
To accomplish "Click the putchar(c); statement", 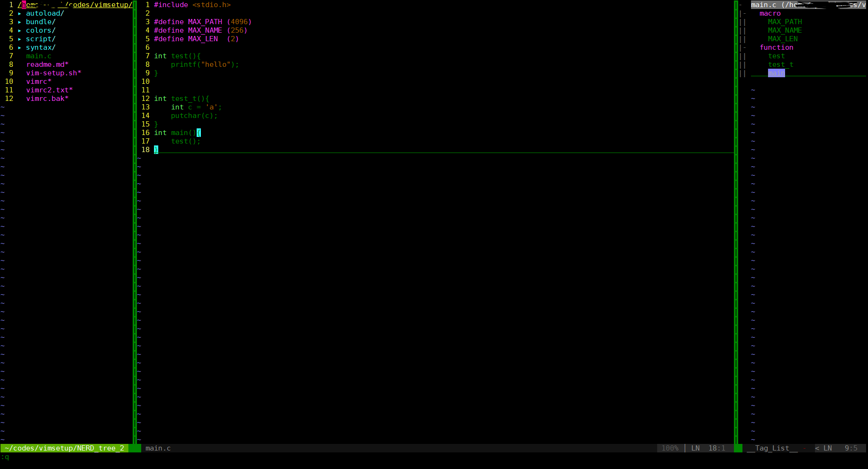I will pos(194,116).
